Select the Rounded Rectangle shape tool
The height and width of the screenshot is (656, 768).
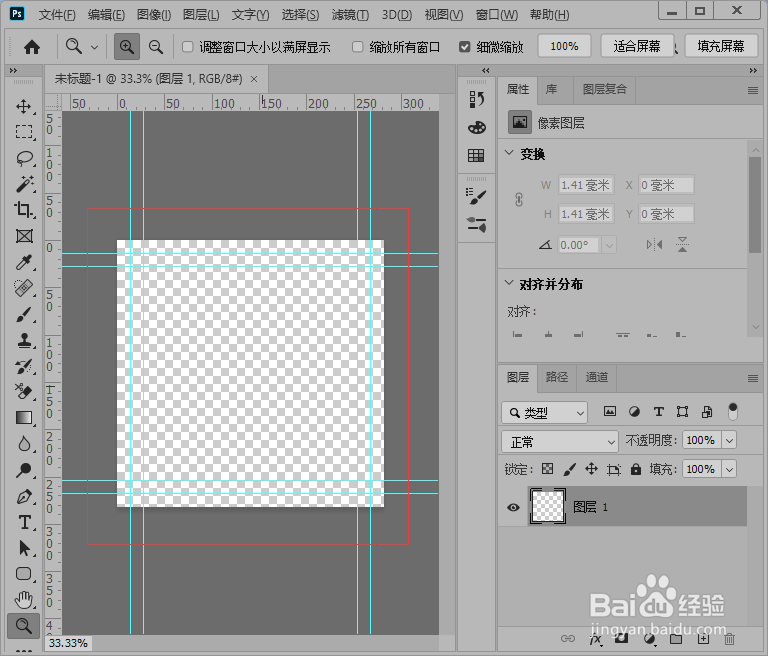pos(24,574)
